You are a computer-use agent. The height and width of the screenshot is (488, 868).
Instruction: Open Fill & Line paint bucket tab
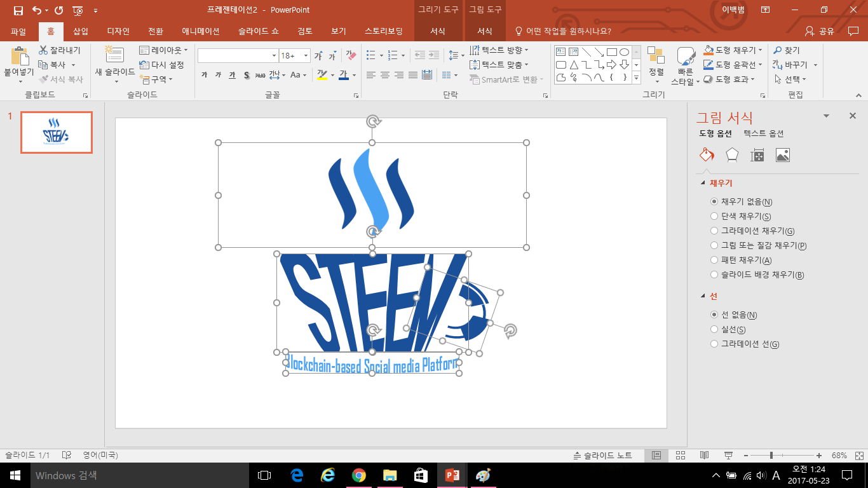point(707,155)
